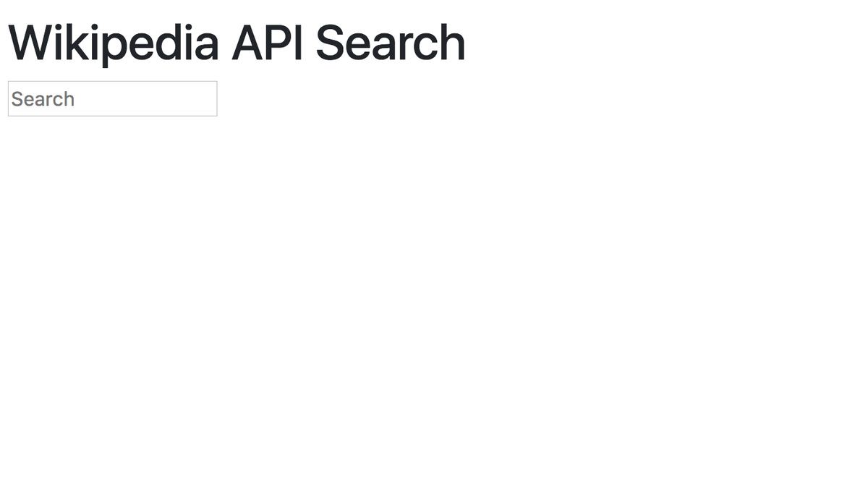Click the Search input field

coord(112,98)
